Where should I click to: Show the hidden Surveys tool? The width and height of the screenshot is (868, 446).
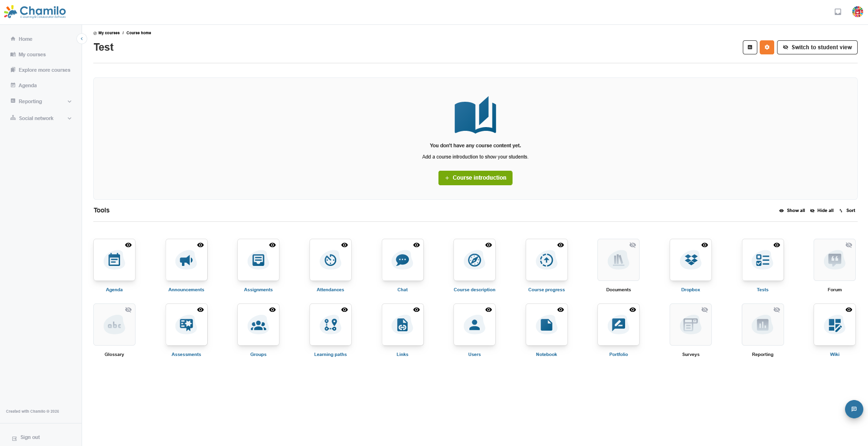point(705,310)
